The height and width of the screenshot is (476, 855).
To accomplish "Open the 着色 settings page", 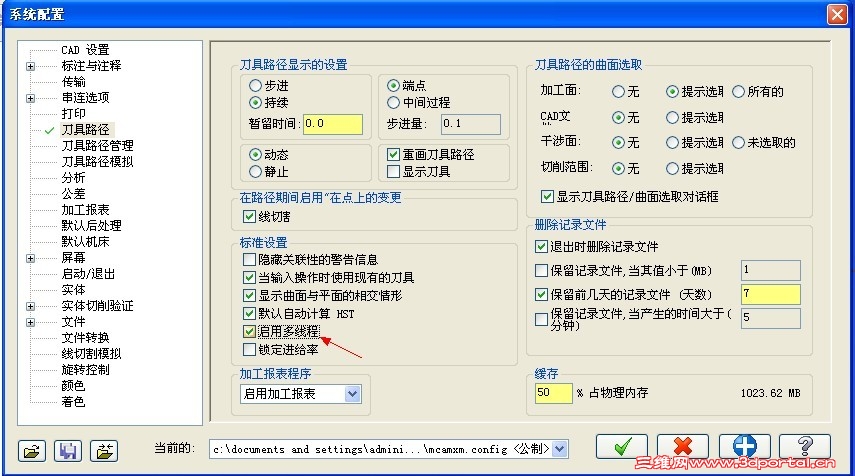I will pos(74,402).
